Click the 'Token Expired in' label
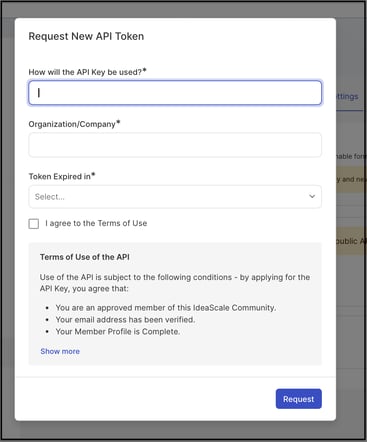 tap(62, 176)
